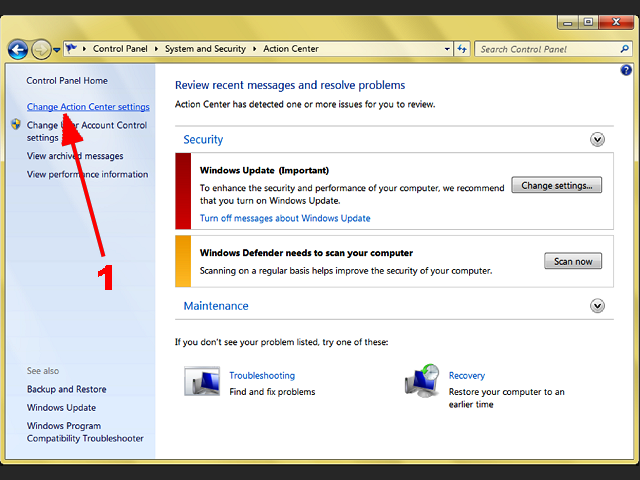The height and width of the screenshot is (480, 640).
Task: Select System and Security breadcrumb item
Action: (x=205, y=49)
